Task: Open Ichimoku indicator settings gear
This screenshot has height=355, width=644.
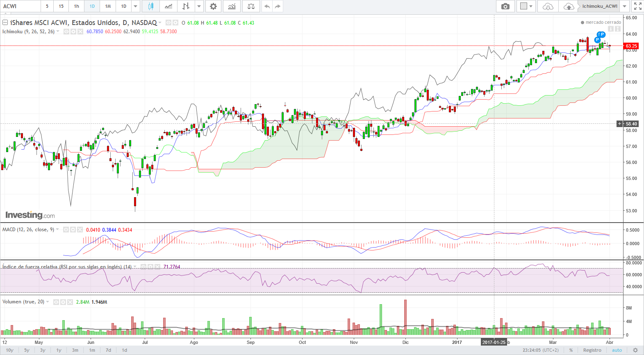Action: 73,32
